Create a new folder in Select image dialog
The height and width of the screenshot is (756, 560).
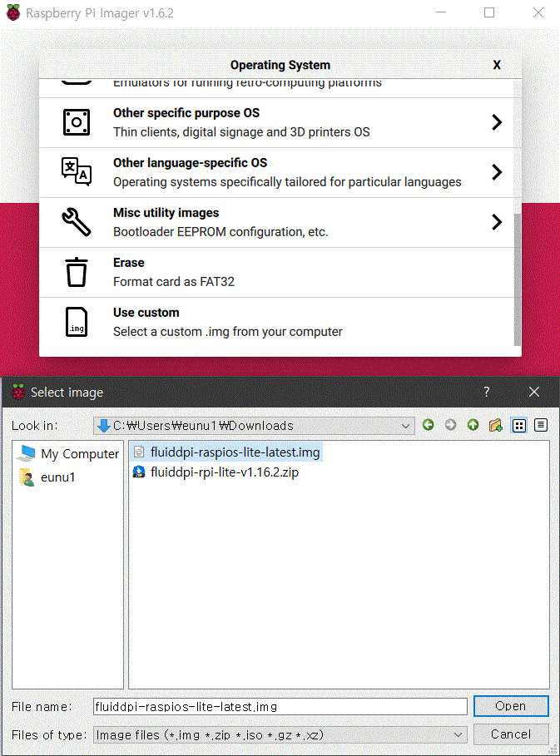tap(495, 425)
